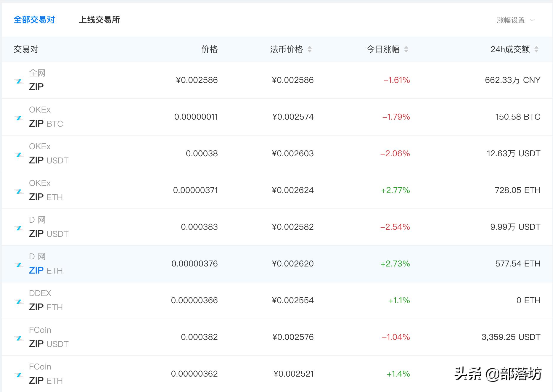Click the 交易对 column header
The height and width of the screenshot is (392, 553).
click(26, 49)
